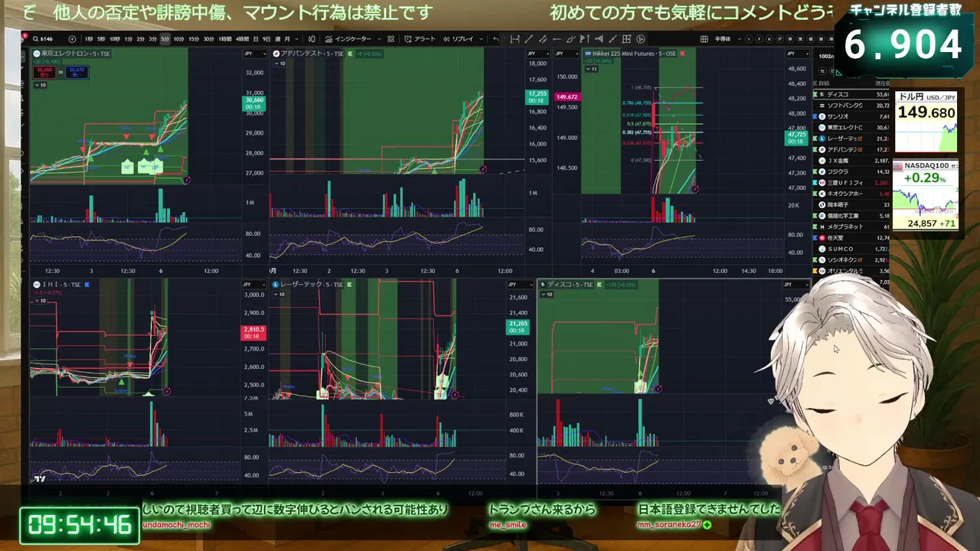Screen dimensions: 980x551
Task: Select the parallel channel drawing tool
Action: pyautogui.click(x=542, y=39)
